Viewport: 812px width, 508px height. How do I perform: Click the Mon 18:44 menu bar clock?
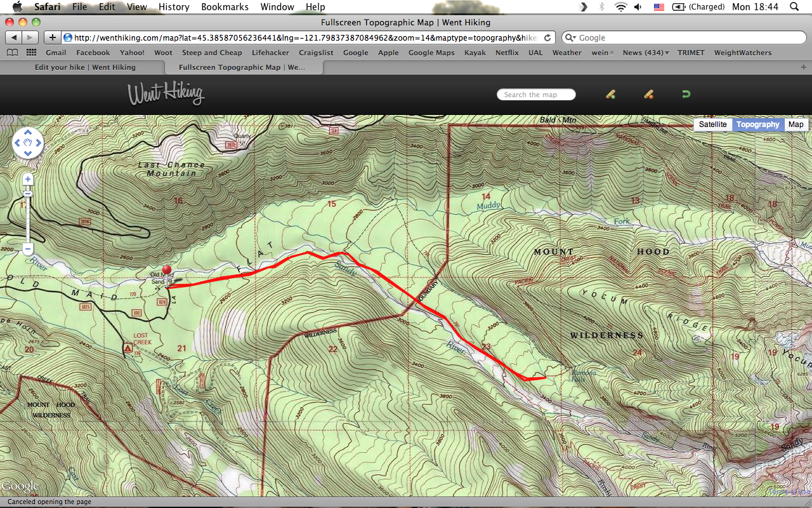pyautogui.click(x=755, y=7)
